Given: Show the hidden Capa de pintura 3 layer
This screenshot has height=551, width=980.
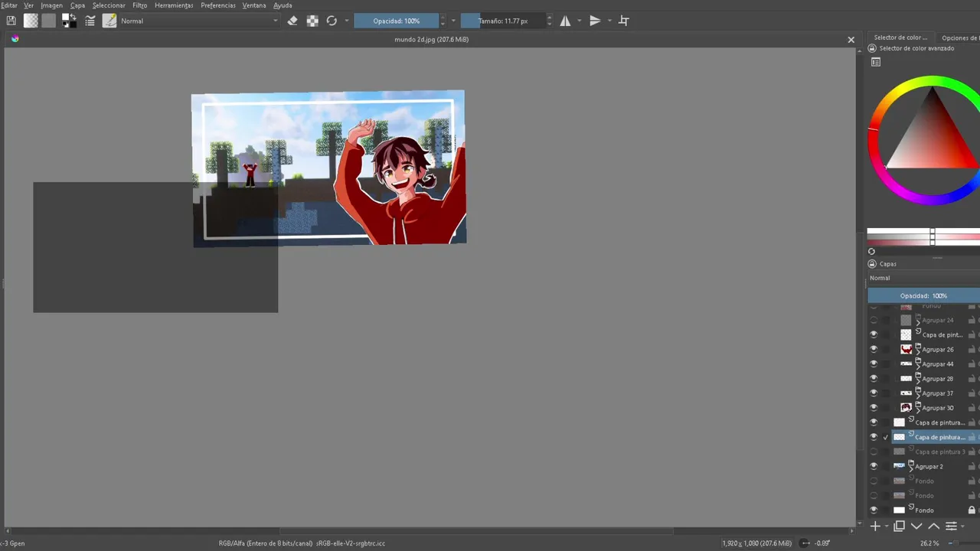Looking at the screenshot, I should point(874,452).
